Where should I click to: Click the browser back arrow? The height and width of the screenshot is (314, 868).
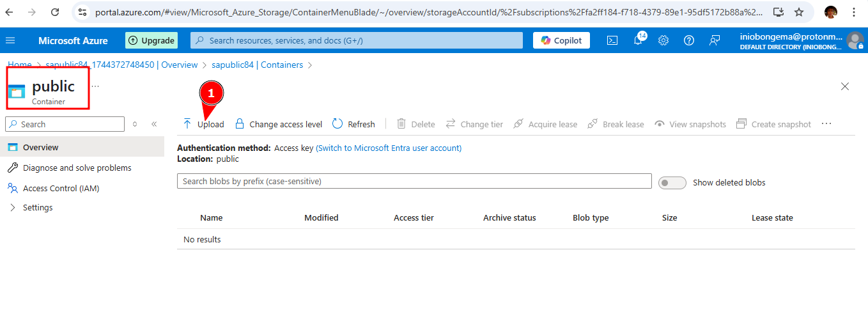(10, 12)
